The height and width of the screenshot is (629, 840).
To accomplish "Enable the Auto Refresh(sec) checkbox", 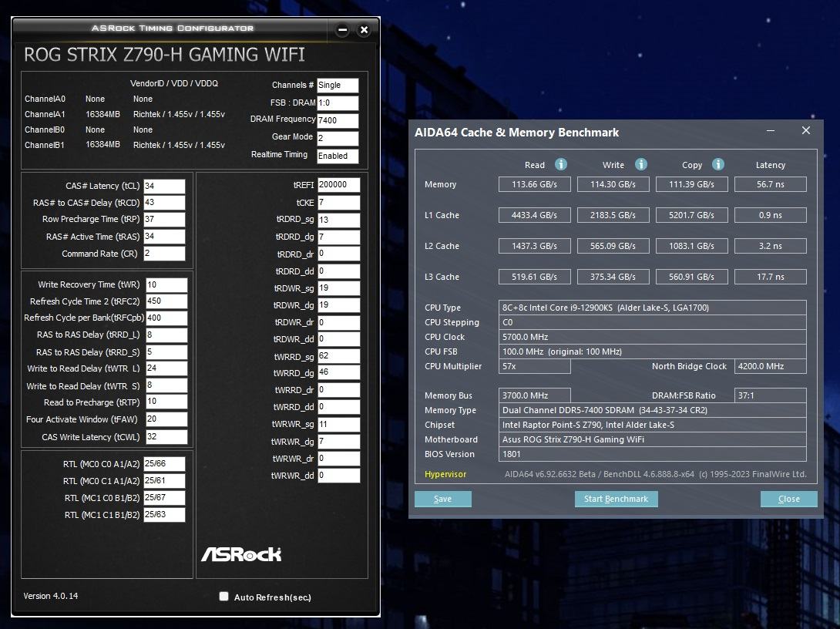I will (x=224, y=597).
